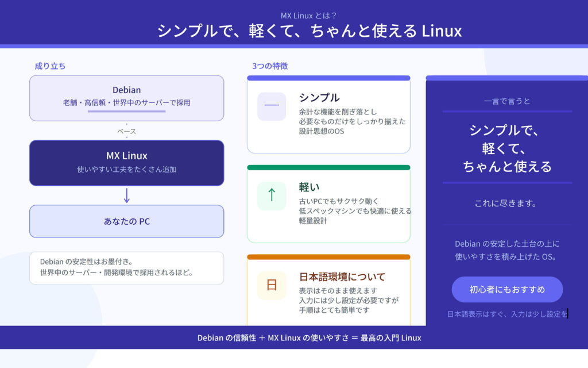Click the 軽い feature heading
The image size is (588, 368).
pos(310,187)
